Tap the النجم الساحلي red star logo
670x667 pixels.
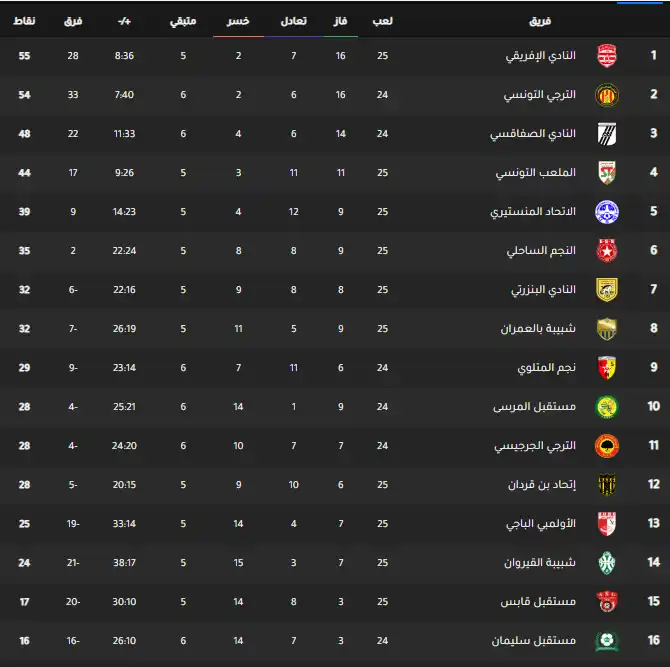607,251
